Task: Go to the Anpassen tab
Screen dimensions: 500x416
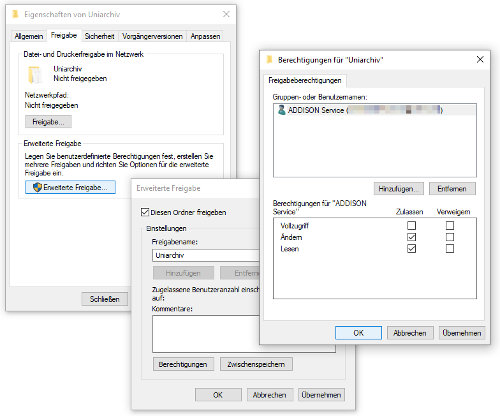Action: click(x=205, y=36)
